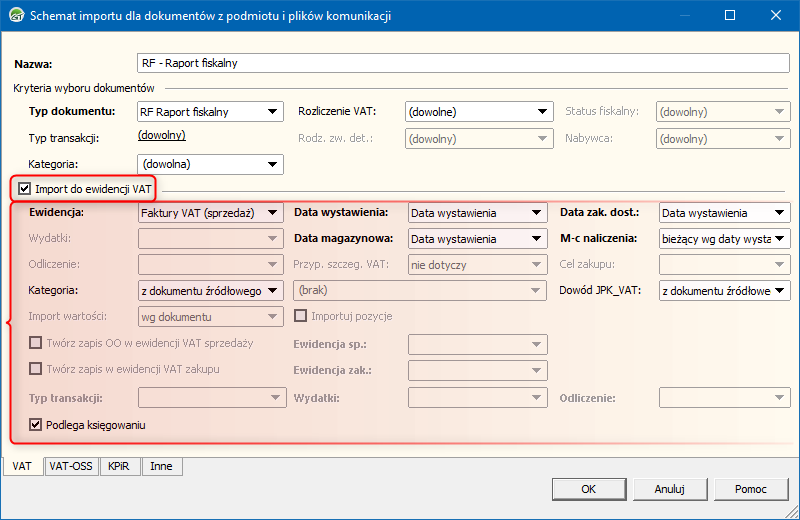This screenshot has height=520, width=800.
Task: Open the Typ dokumentu dropdown
Action: pyautogui.click(x=210, y=112)
